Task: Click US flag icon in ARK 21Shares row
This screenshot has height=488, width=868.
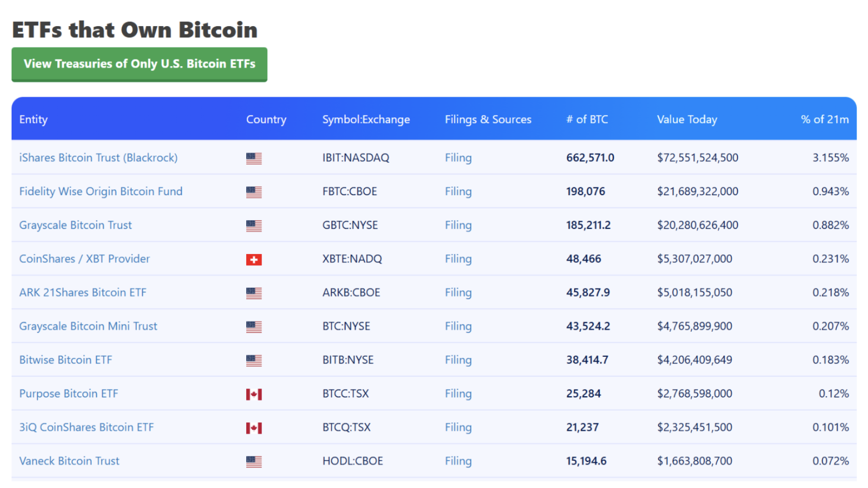Action: click(254, 293)
